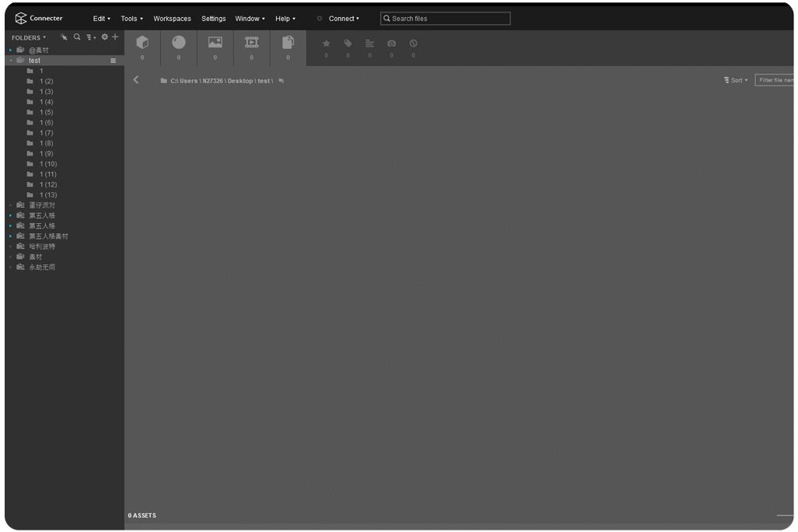Image resolution: width=798 pixels, height=532 pixels.
Task: Expand the @素材 folder tree arrow
Action: [10, 51]
